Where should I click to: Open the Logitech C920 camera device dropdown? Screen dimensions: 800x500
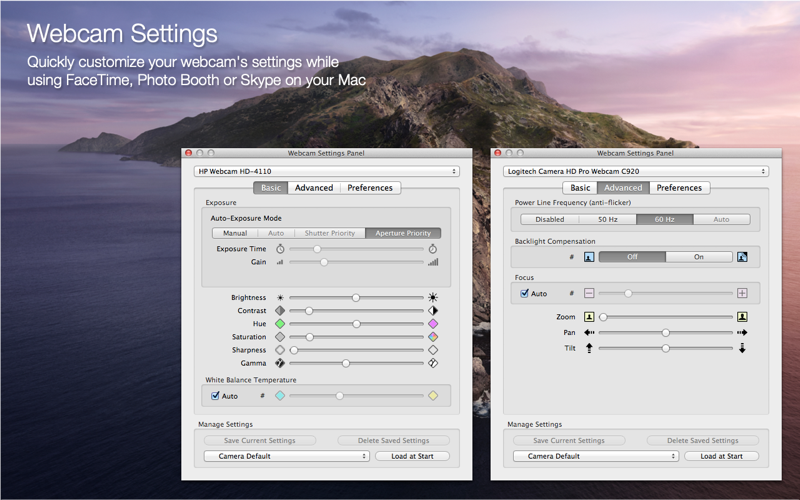tap(636, 171)
